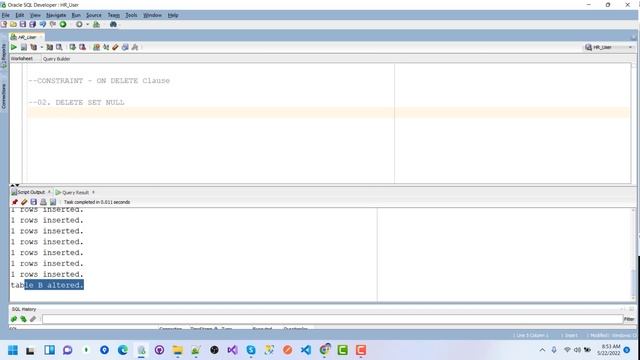Click the Append icon in SQL History
The width and height of the screenshot is (640, 360).
tap(14, 319)
